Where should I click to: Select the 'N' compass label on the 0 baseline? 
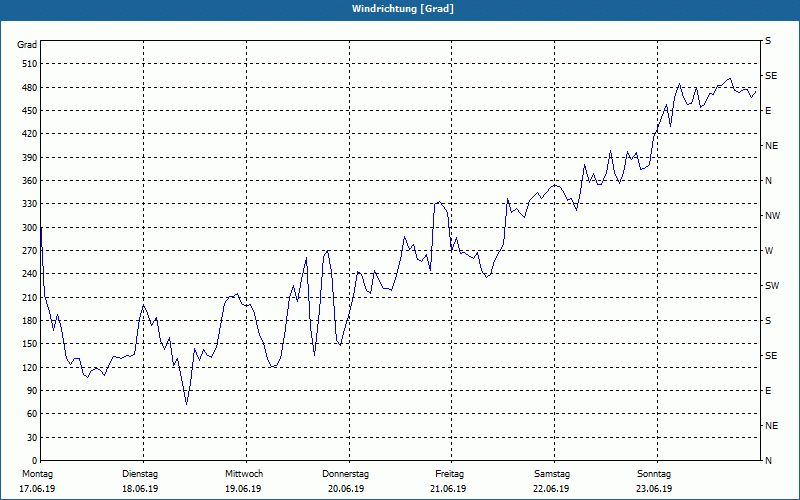coord(768,461)
